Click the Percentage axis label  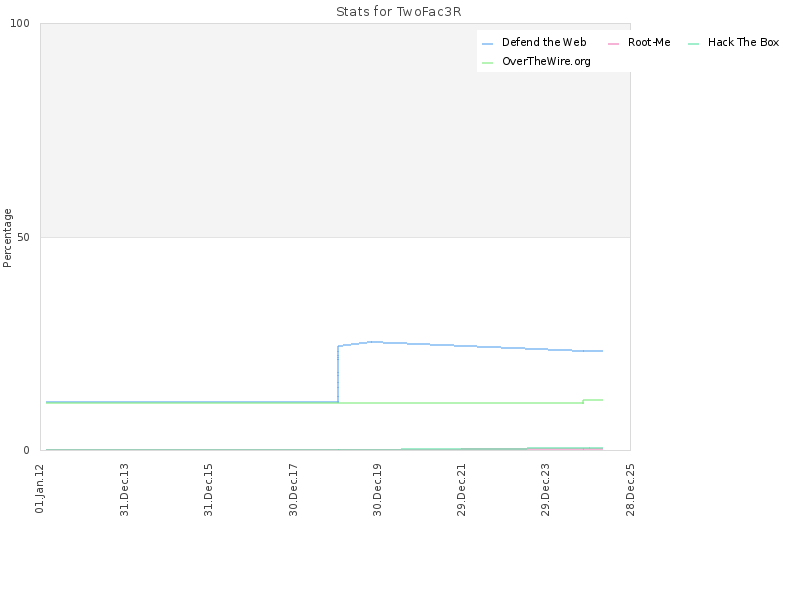(7, 238)
